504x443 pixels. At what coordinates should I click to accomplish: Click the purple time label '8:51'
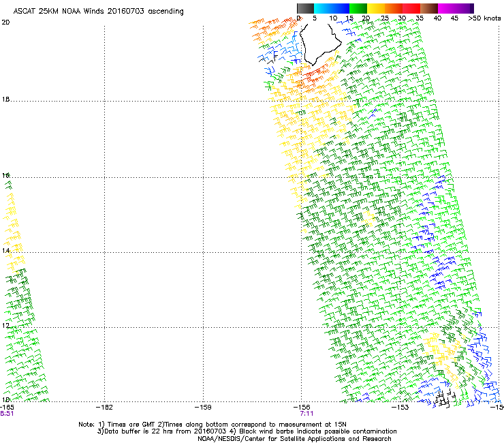(7, 414)
